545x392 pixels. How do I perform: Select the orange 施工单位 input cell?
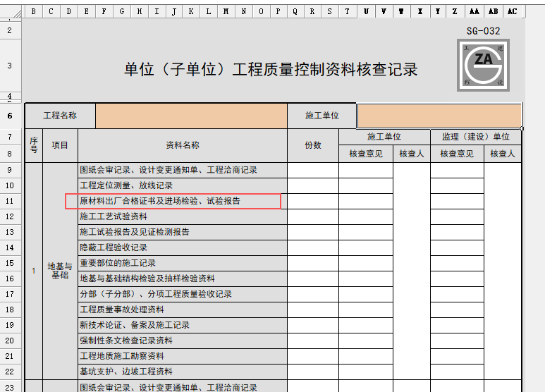click(x=439, y=116)
